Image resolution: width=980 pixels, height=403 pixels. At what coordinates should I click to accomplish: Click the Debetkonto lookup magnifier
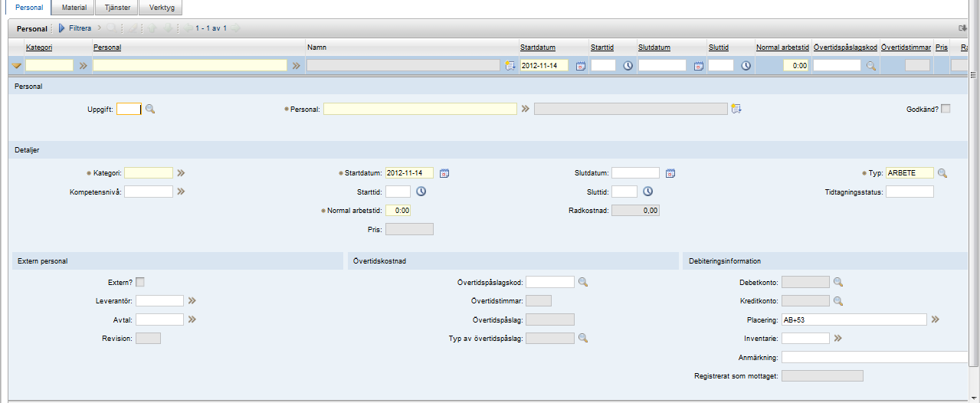838,282
